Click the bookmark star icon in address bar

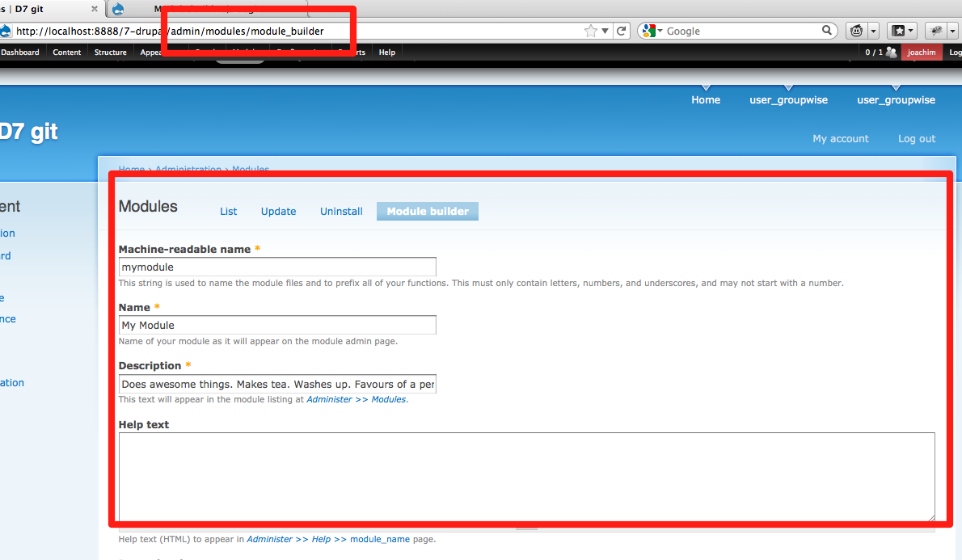590,31
